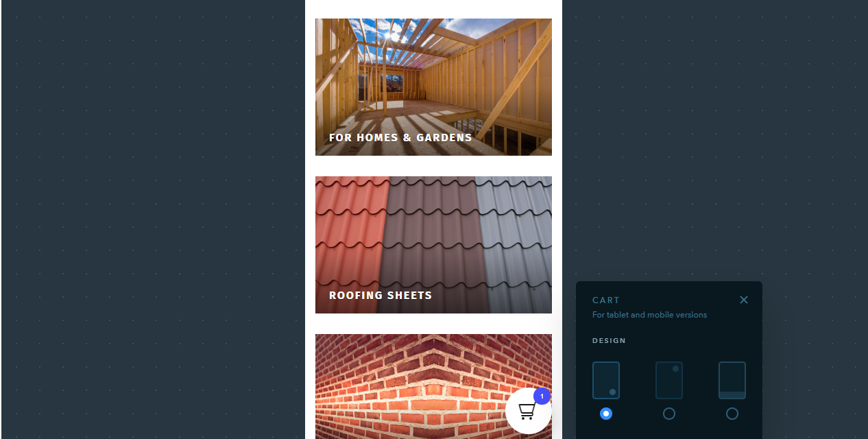Select the middle design radio button

(669, 414)
